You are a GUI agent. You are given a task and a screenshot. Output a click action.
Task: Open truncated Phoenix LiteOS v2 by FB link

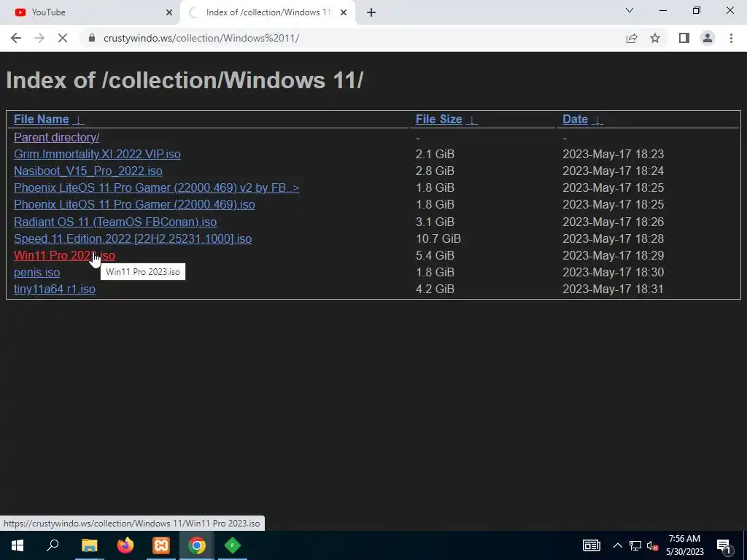(x=156, y=187)
